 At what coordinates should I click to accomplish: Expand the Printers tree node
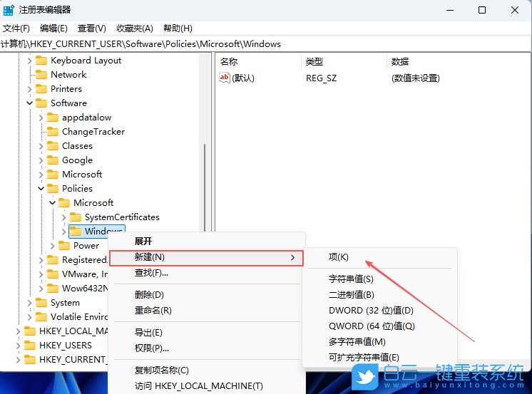(29, 89)
